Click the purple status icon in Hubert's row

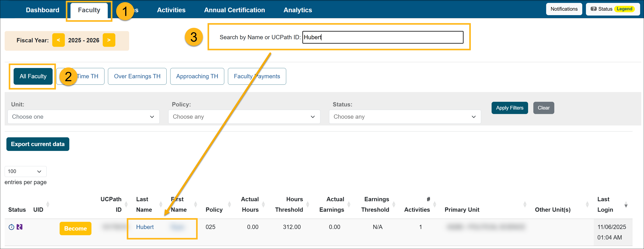click(x=19, y=227)
